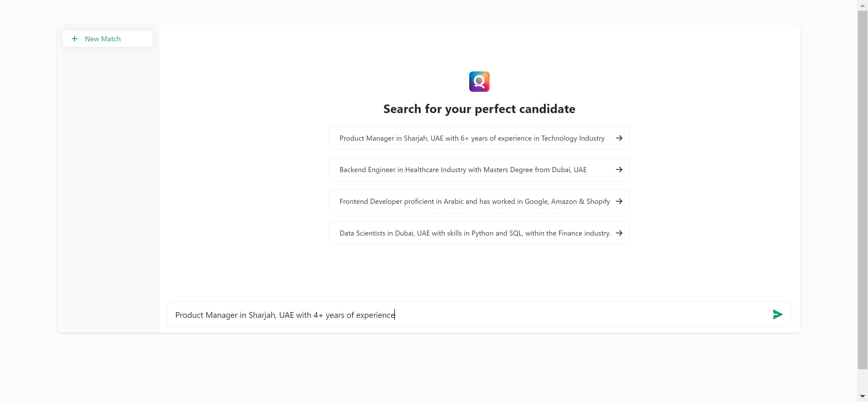Viewport: 868px width, 402px height.
Task: Click the plus icon beside New Match
Action: [74, 39]
